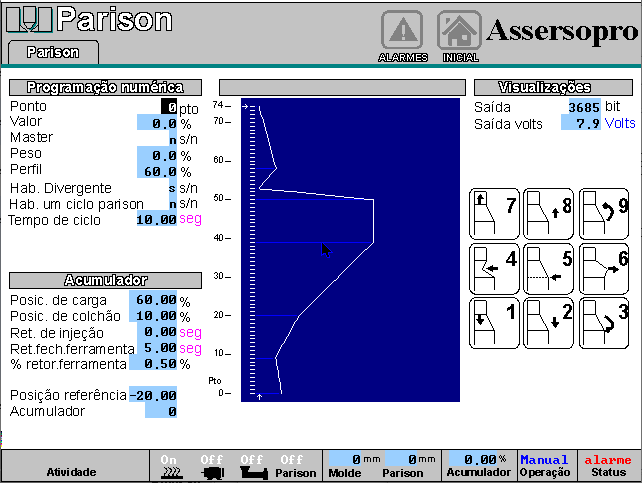Click the Tempo de ciclo value field
This screenshot has width=642, height=483.
pos(156,220)
